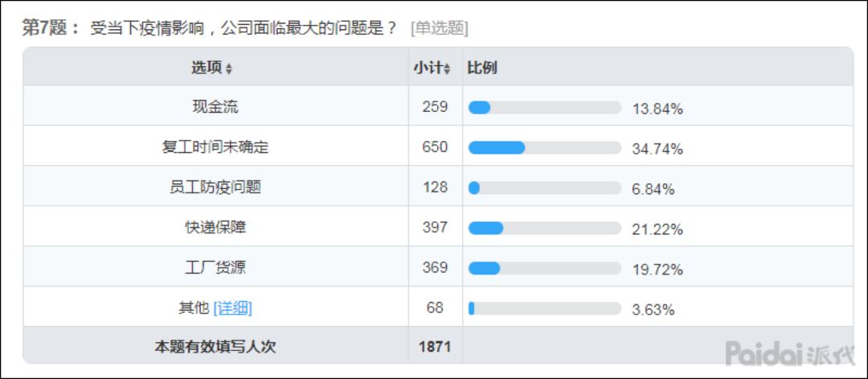Viewport: 868px width, 379px height.
Task: Click the 现金流 progress bar
Action: click(544, 108)
